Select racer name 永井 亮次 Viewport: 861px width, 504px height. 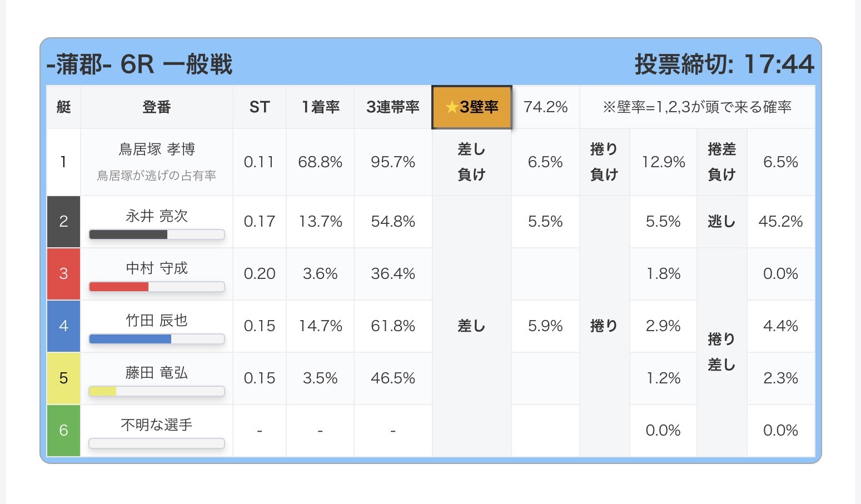pos(157,216)
